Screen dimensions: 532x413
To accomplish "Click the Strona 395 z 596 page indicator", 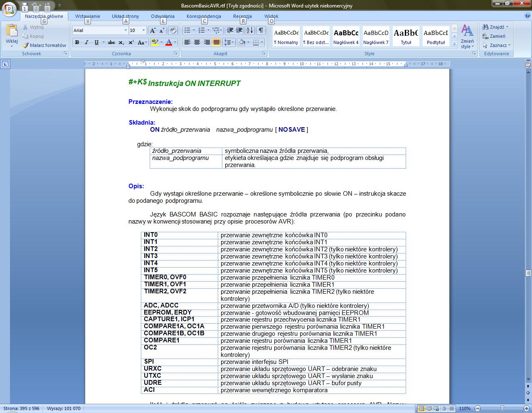I will tap(21, 408).
